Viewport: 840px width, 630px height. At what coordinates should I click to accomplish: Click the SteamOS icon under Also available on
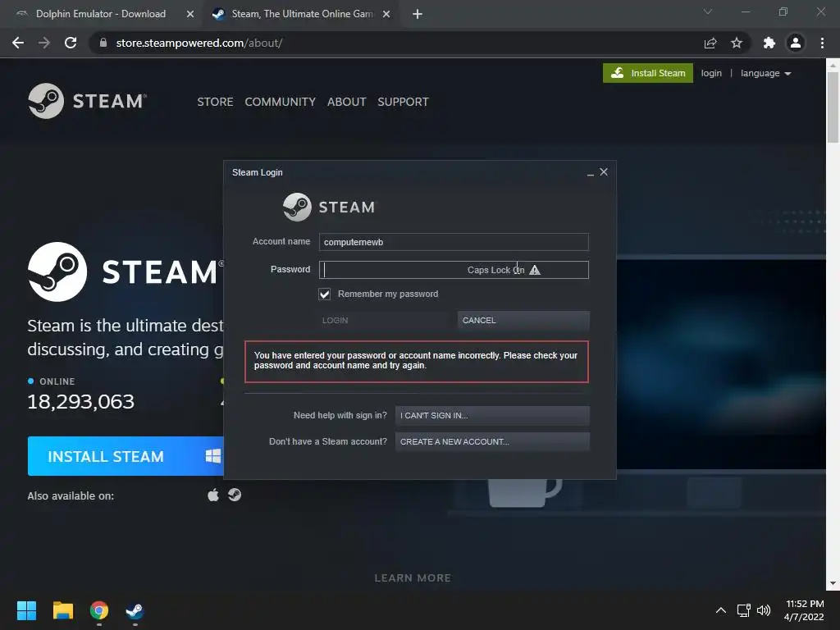235,495
